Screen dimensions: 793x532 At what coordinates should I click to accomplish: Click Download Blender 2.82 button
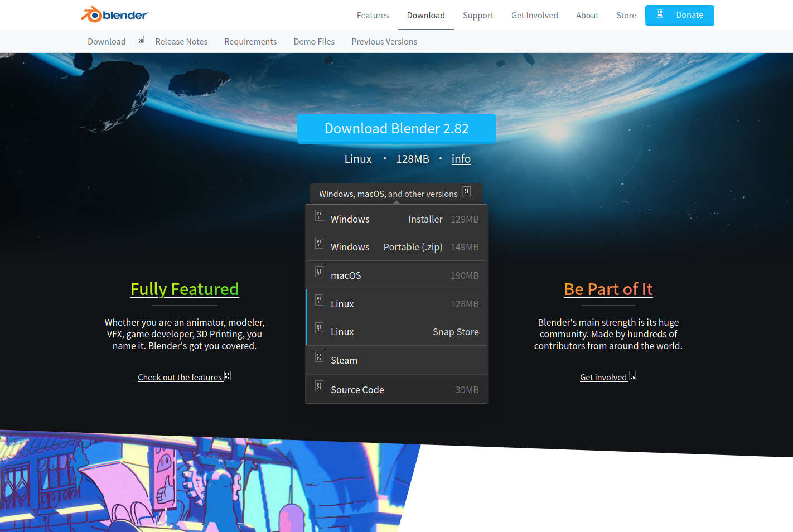click(x=396, y=128)
